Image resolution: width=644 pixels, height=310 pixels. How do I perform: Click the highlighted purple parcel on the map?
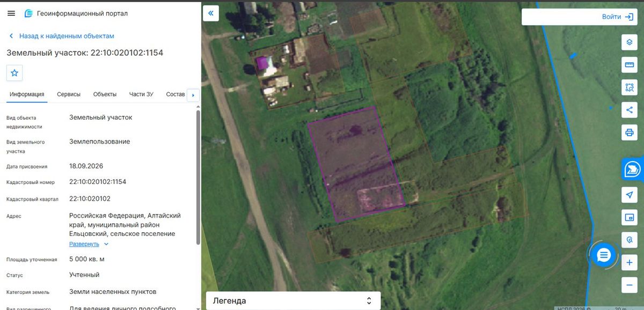coord(357,164)
